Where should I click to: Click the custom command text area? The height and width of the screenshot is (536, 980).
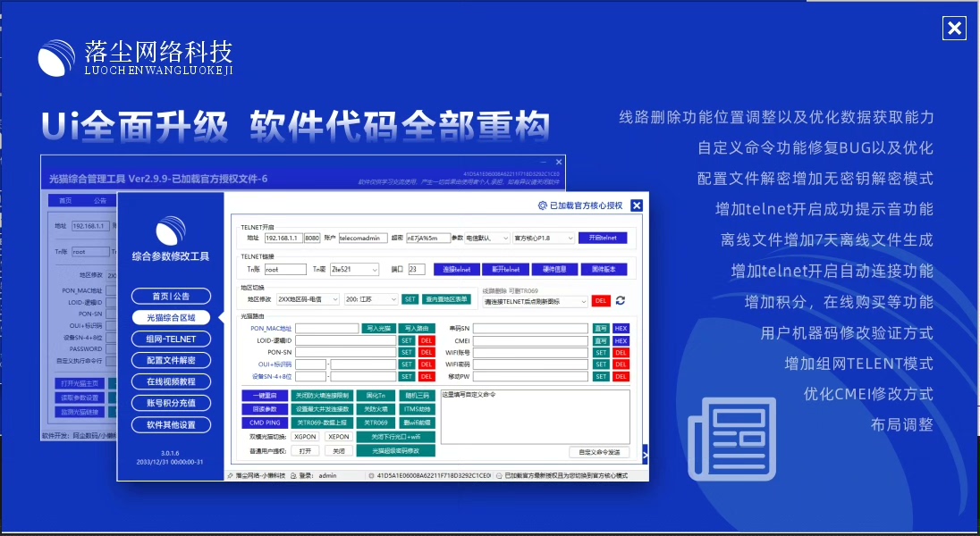(535, 416)
